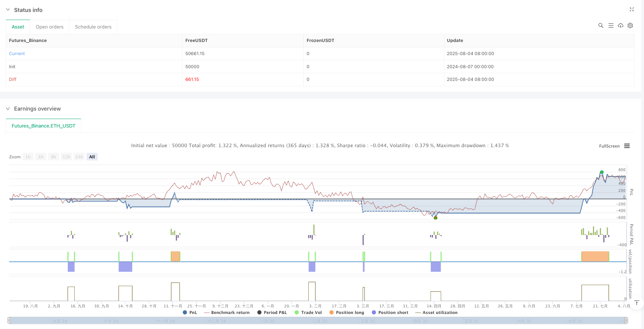The image size is (644, 329).
Task: Click the green max-profit marker on chart
Action: [602, 172]
